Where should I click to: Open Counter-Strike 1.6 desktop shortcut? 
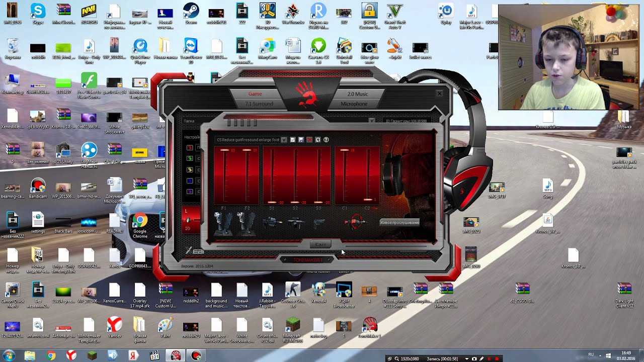pos(293,294)
